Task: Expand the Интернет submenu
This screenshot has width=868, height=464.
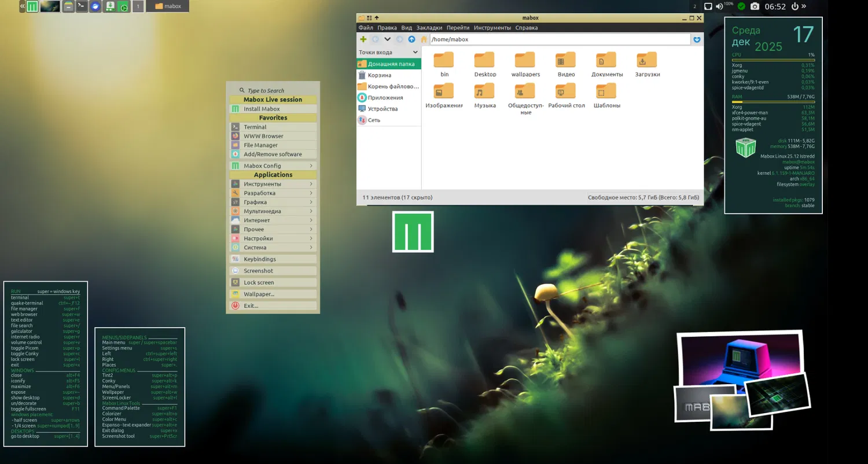Action: point(273,220)
